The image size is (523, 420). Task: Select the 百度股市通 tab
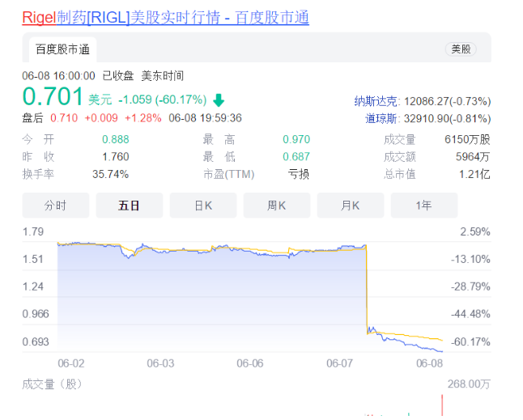[x=62, y=49]
